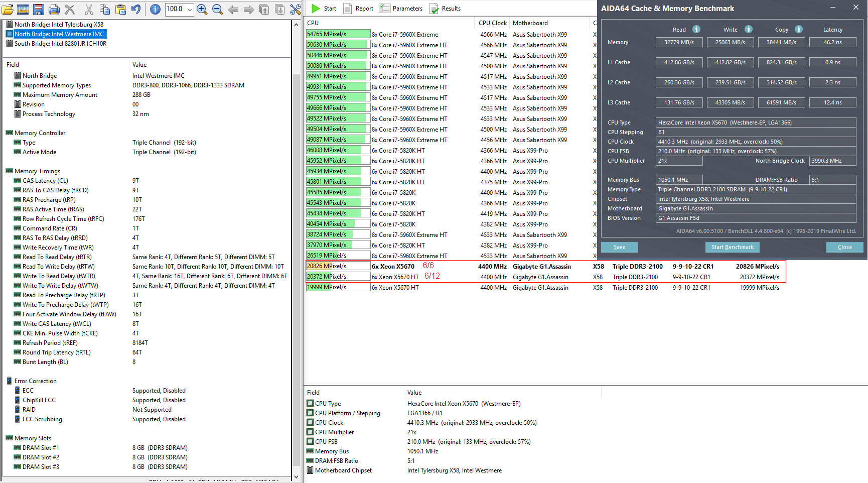The height and width of the screenshot is (483, 868).
Task: Click the info icon next to Read
Action: tap(696, 29)
